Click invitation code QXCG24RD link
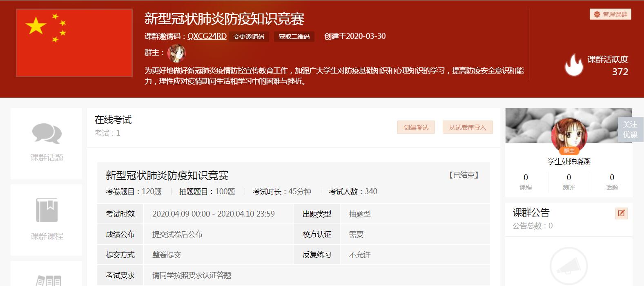 tap(207, 36)
